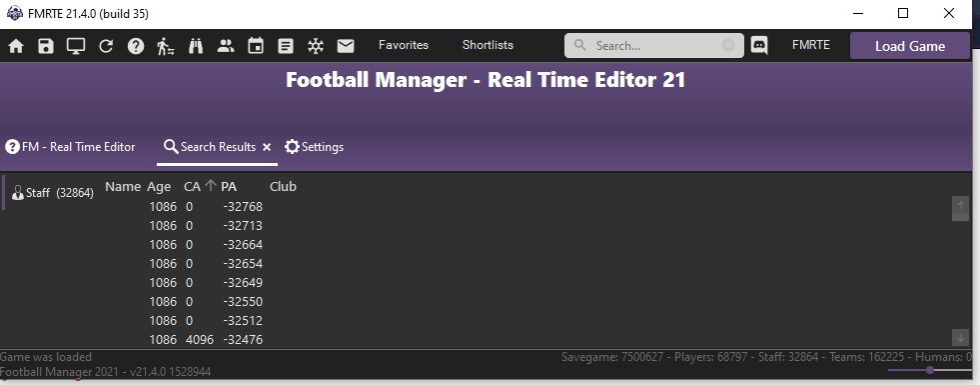
Task: Open the FMRTE menu
Action: tap(811, 45)
